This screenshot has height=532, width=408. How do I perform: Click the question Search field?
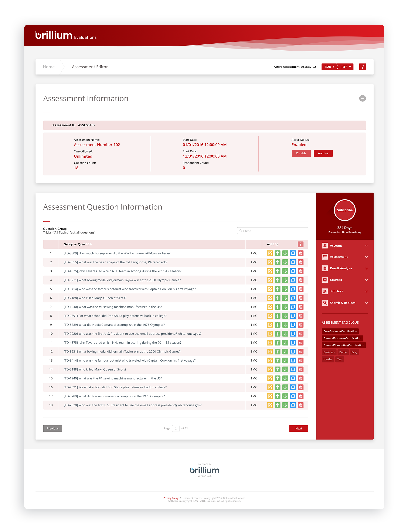pos(272,231)
